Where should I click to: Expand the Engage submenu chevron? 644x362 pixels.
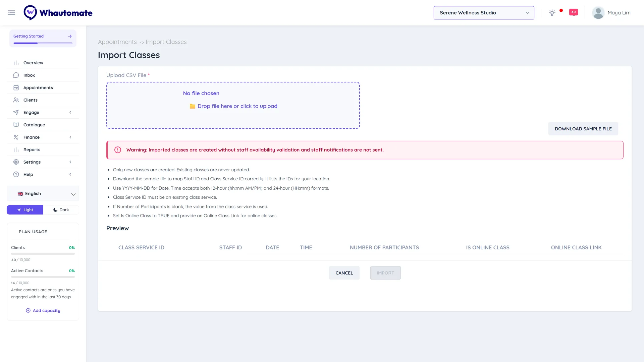pos(70,113)
